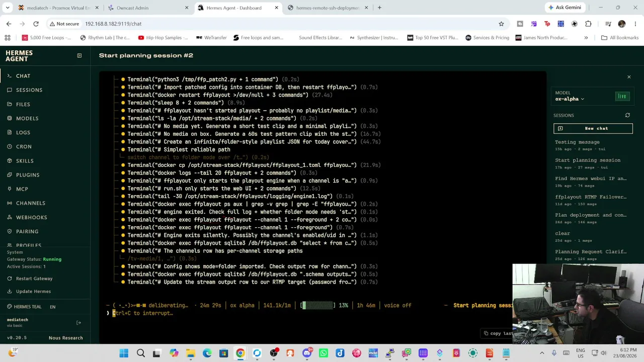The width and height of the screenshot is (644, 362).
Task: Open 'Start planning session' in sessions list
Action: coord(593,163)
